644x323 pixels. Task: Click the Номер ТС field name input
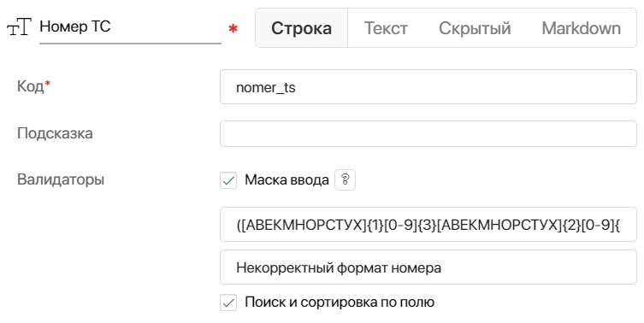pos(130,27)
